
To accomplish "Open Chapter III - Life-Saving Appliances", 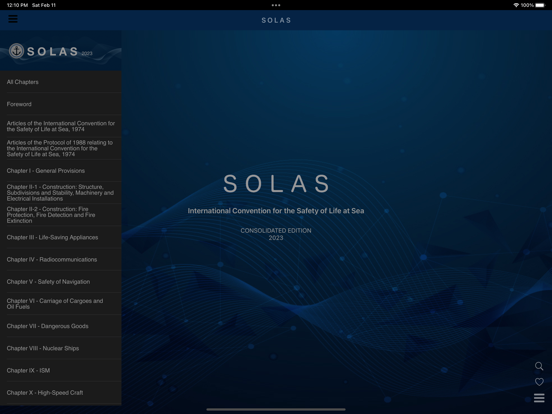I will click(x=61, y=237).
